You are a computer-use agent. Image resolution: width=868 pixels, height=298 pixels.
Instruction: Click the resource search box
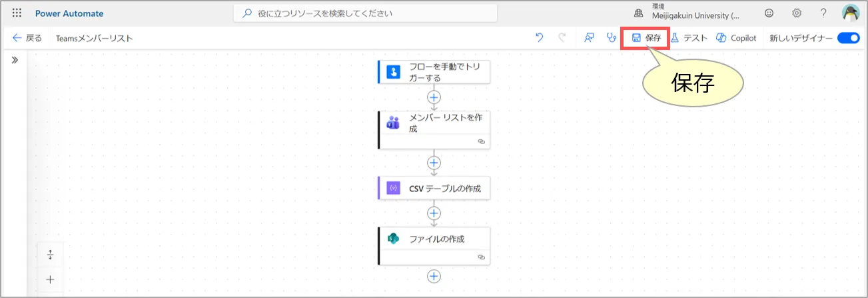pos(365,13)
